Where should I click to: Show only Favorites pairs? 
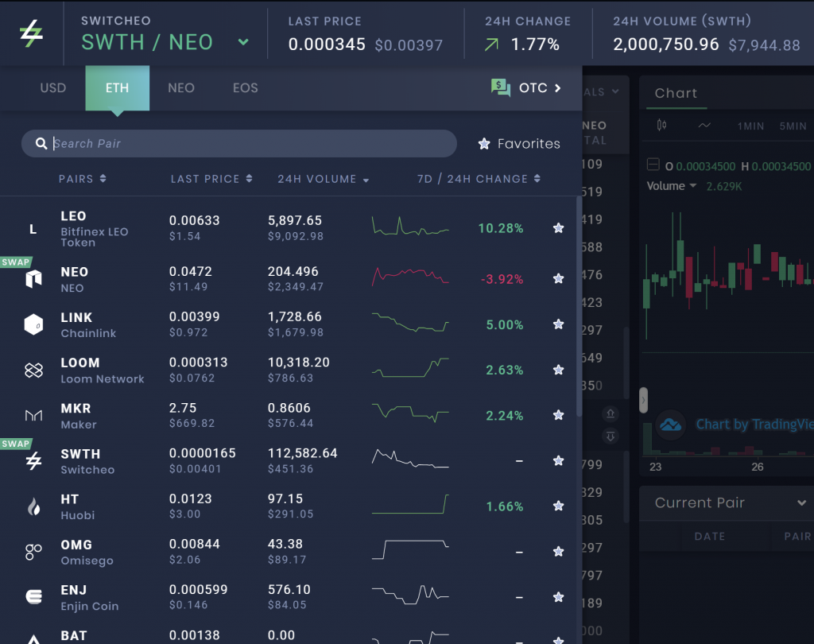click(x=519, y=143)
